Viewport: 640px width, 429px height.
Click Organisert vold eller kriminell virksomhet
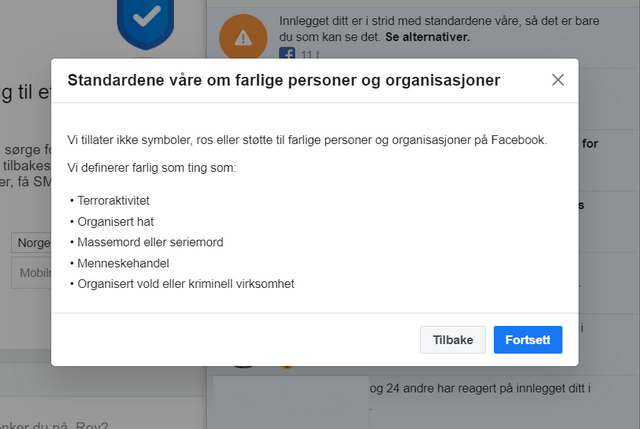point(186,284)
